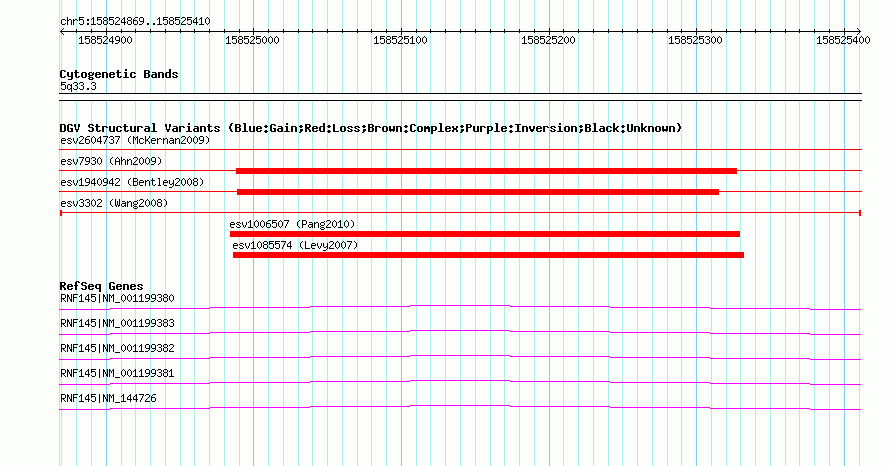This screenshot has height=466, width=890.
Task: Click ruler position 158525100
Action: 400,40
